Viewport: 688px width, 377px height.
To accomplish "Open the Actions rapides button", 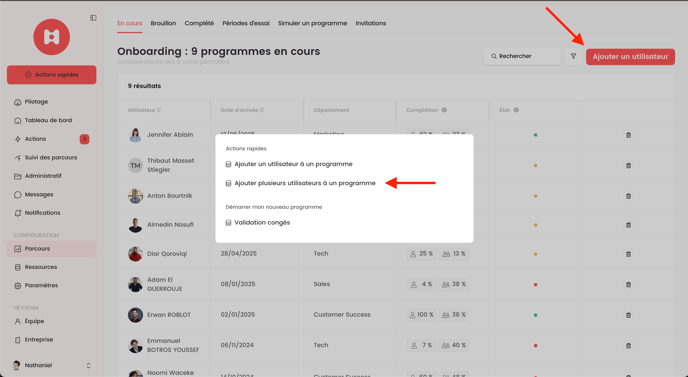I will (51, 75).
